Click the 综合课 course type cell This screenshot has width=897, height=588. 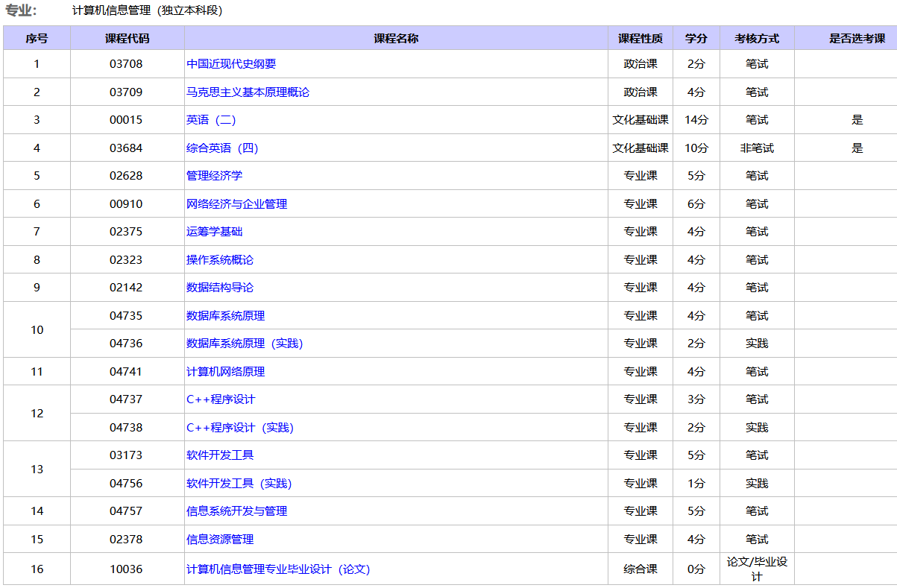click(641, 569)
